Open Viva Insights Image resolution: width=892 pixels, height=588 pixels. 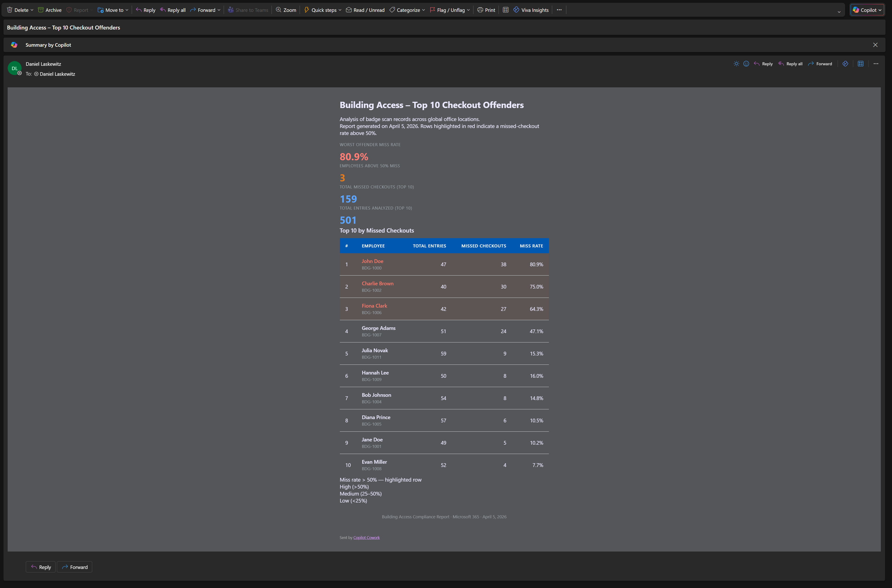point(530,10)
